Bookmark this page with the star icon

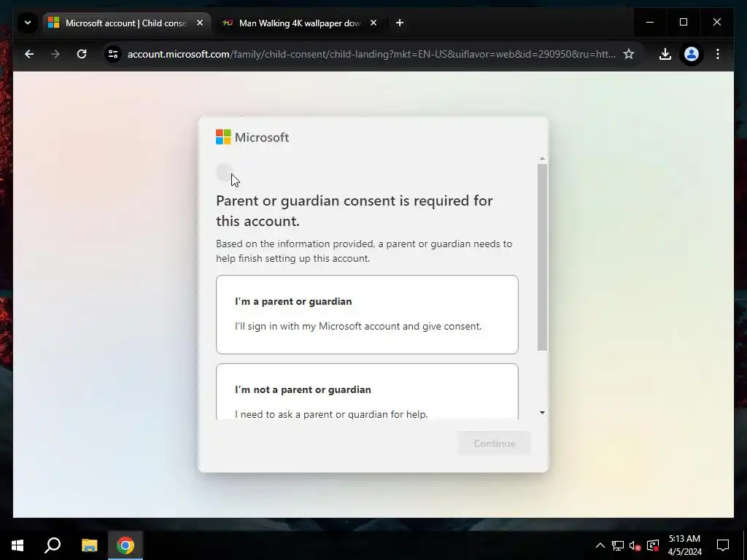629,54
